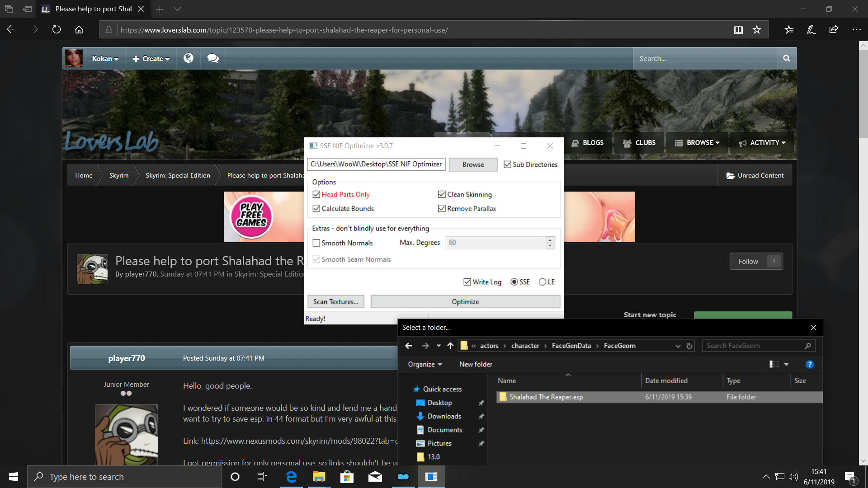
Task: Add page to favorites star icon
Action: tap(757, 30)
